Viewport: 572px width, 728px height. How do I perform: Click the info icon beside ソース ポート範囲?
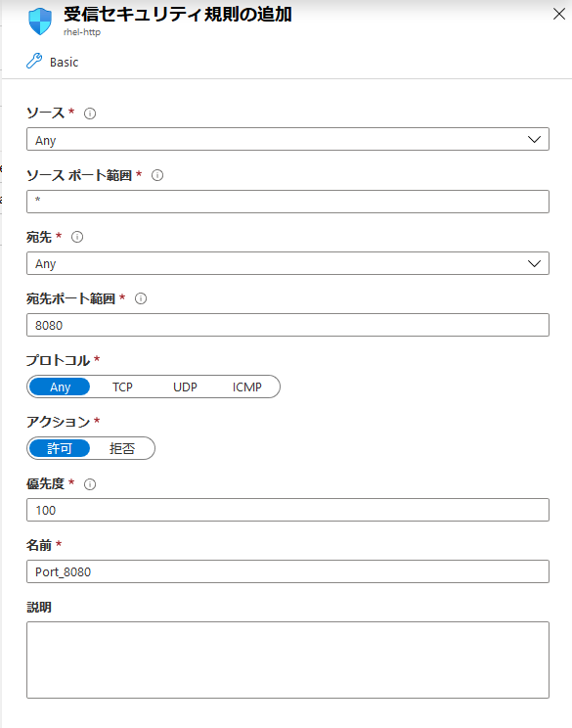click(x=157, y=175)
